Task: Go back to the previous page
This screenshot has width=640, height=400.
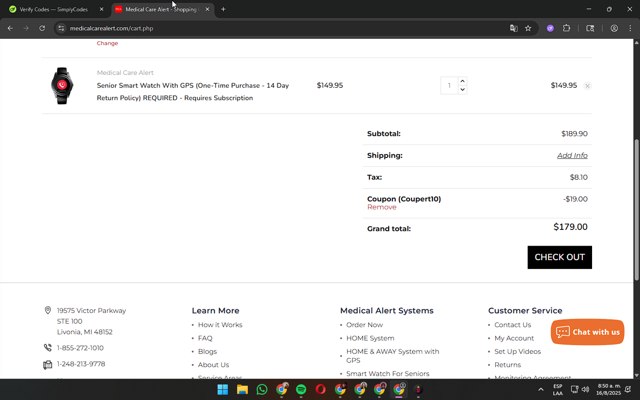Action: [10, 28]
